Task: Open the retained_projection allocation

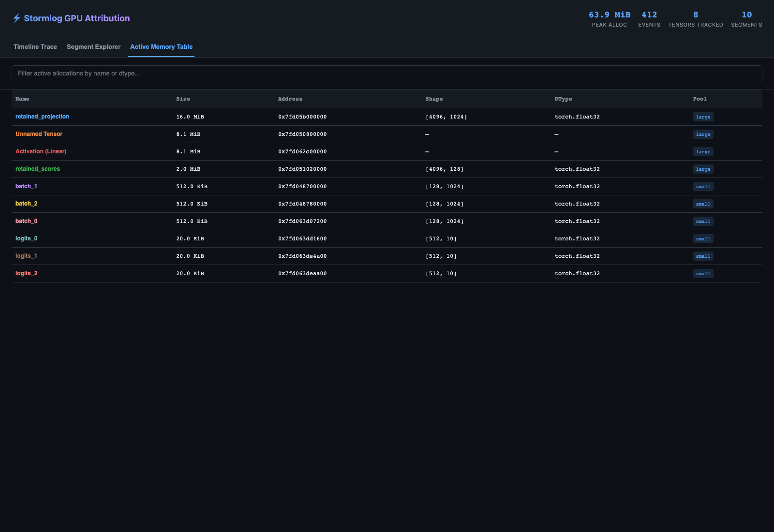Action: point(43,117)
